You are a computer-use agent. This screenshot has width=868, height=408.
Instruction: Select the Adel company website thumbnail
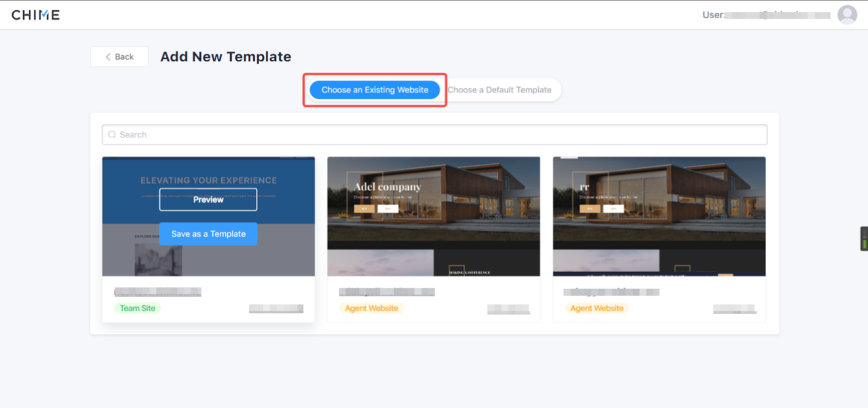(x=433, y=216)
